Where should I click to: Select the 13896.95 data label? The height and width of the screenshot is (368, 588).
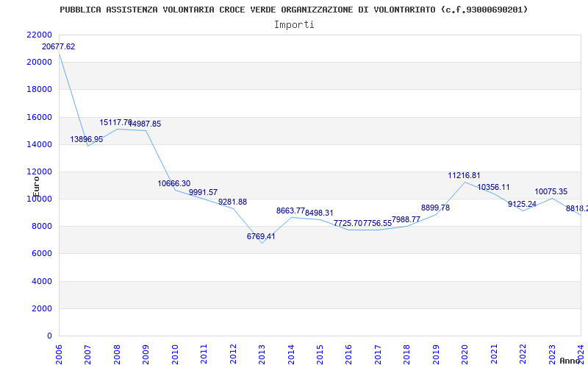(87, 139)
